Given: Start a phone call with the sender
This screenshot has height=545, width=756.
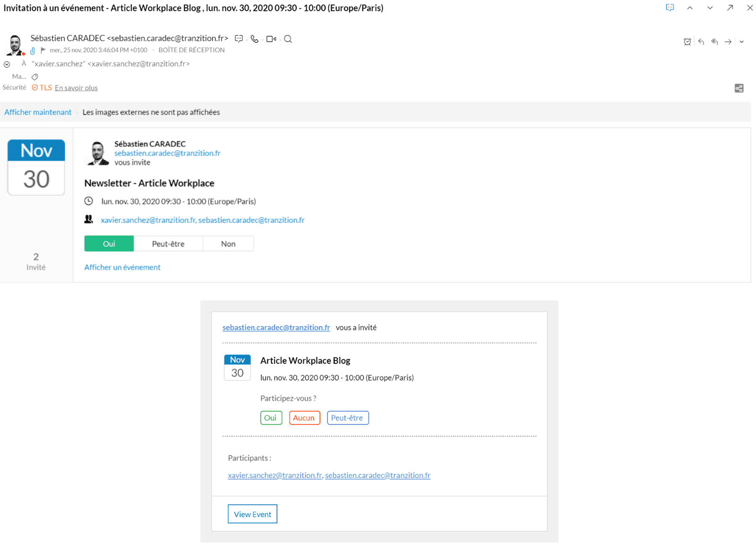Looking at the screenshot, I should point(255,39).
